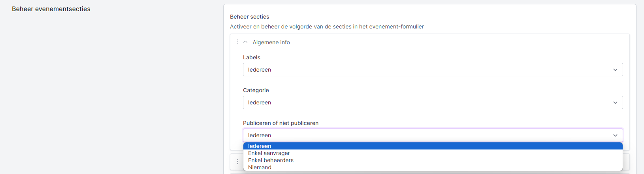Open the Categorie dropdown field
644x174 pixels.
[x=427, y=102]
